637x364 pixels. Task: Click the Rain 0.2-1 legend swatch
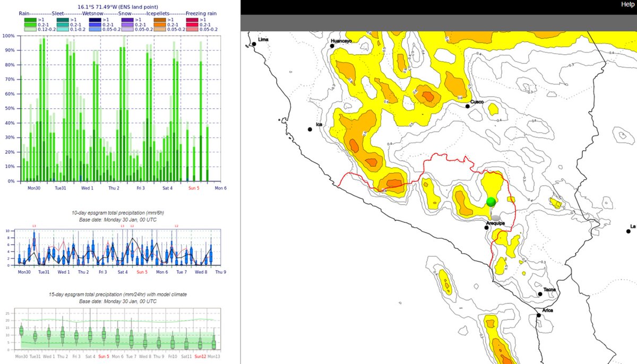30,25
